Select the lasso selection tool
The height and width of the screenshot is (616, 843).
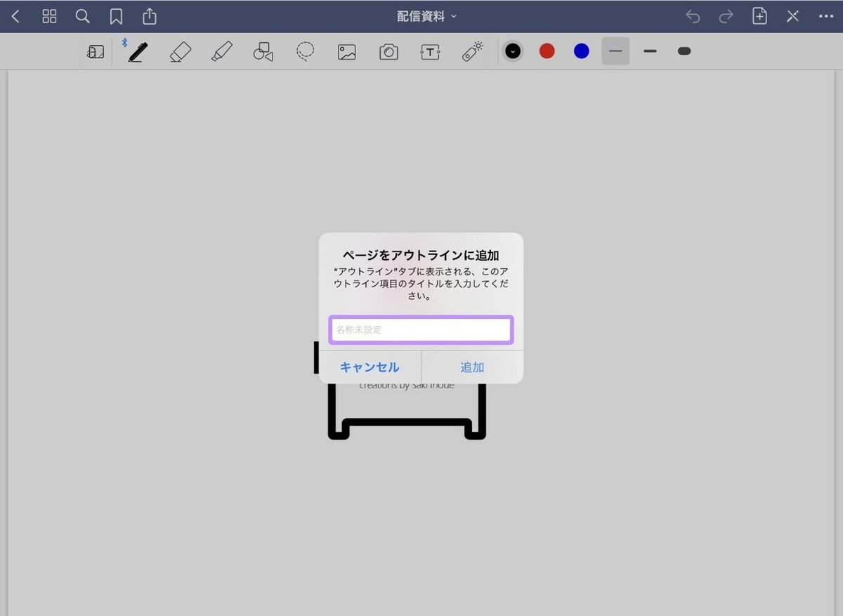tap(304, 51)
